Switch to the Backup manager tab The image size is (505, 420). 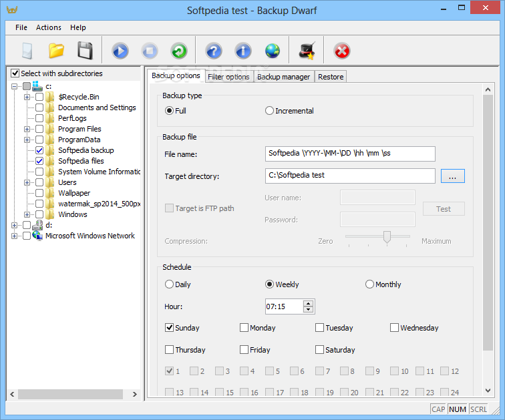pos(283,77)
